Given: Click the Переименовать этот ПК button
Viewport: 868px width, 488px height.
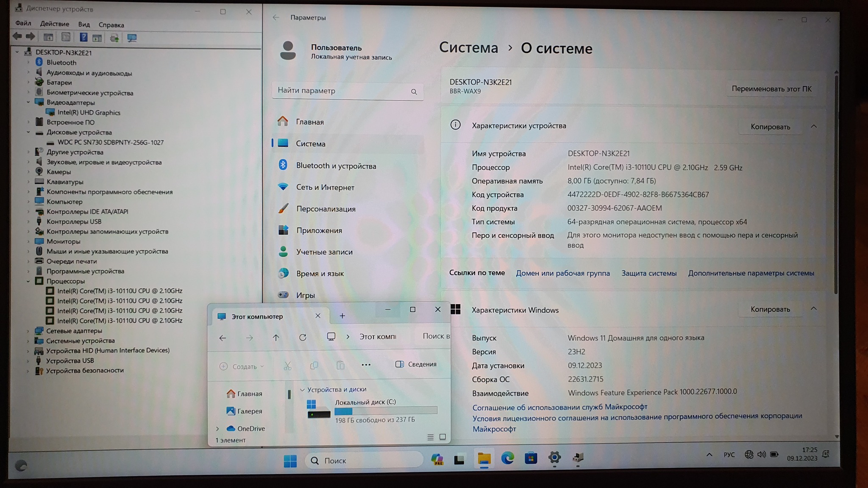Looking at the screenshot, I should [x=771, y=89].
